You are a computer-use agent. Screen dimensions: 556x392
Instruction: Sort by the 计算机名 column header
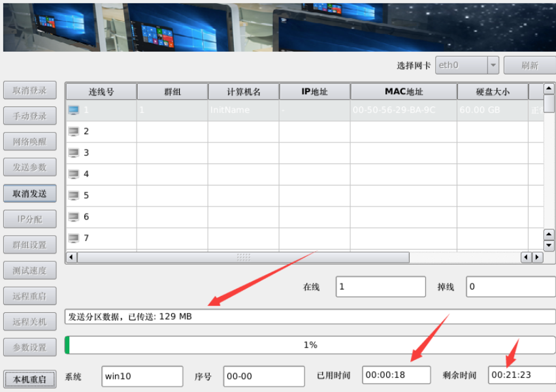click(243, 91)
